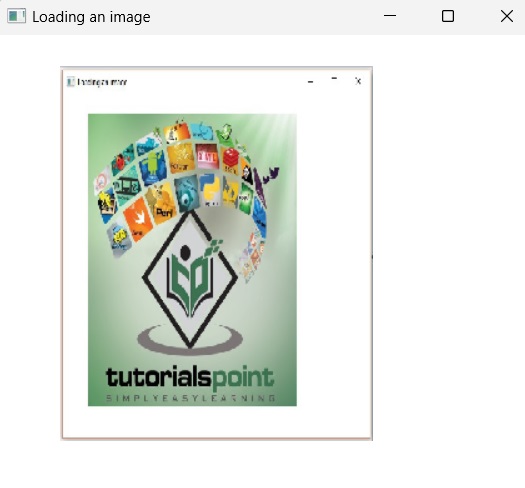
Task: Maximize the Loading an image window
Action: tap(448, 16)
